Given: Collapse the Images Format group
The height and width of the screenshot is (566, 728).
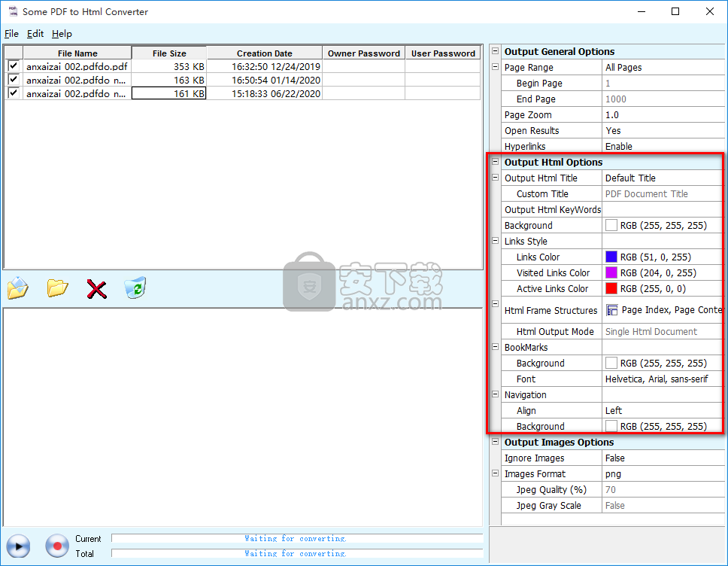Looking at the screenshot, I should coord(496,473).
